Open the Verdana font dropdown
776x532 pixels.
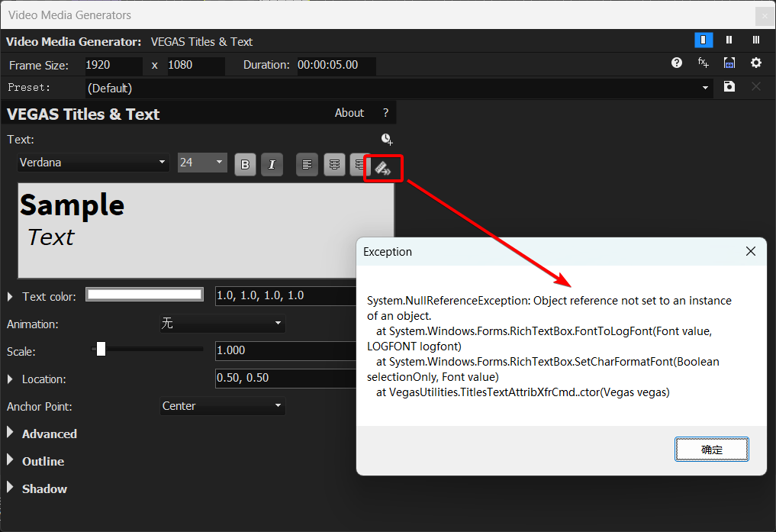coord(92,163)
